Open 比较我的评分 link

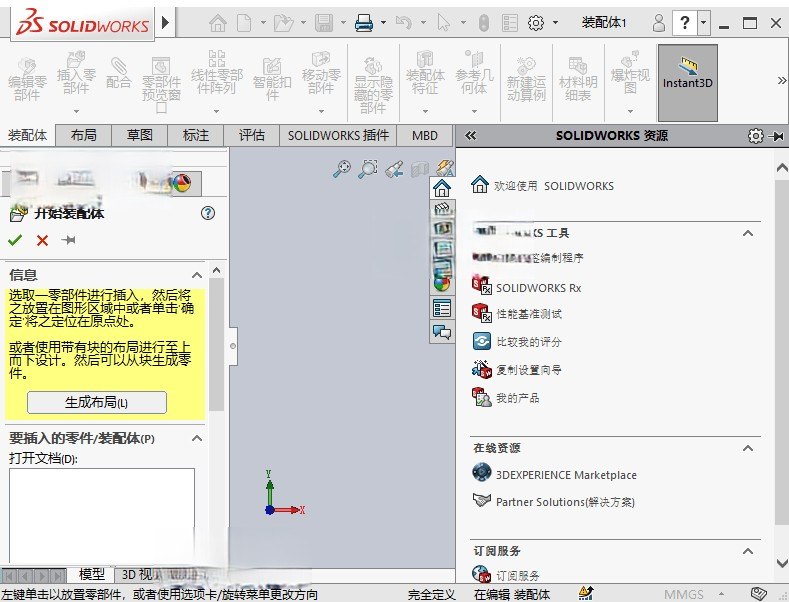(517, 342)
